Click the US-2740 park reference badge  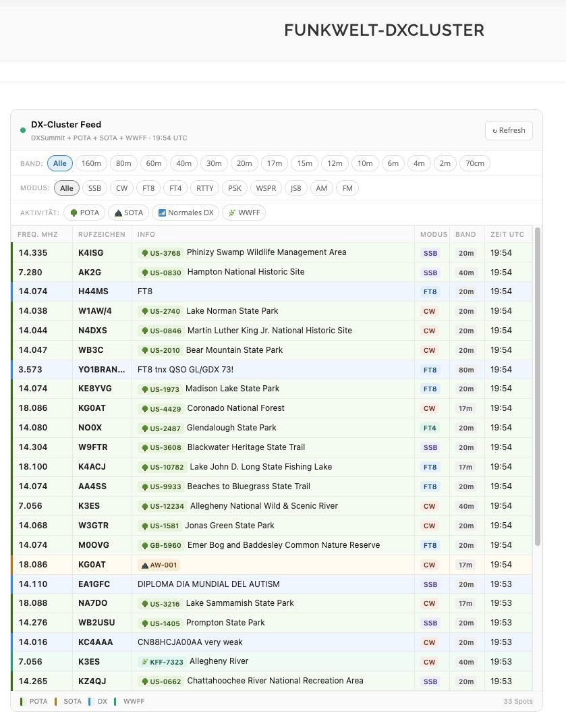coord(160,312)
